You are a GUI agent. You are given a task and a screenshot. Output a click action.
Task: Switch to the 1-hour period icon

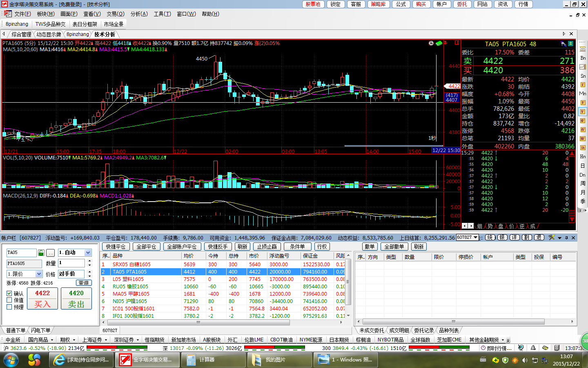(583, 148)
